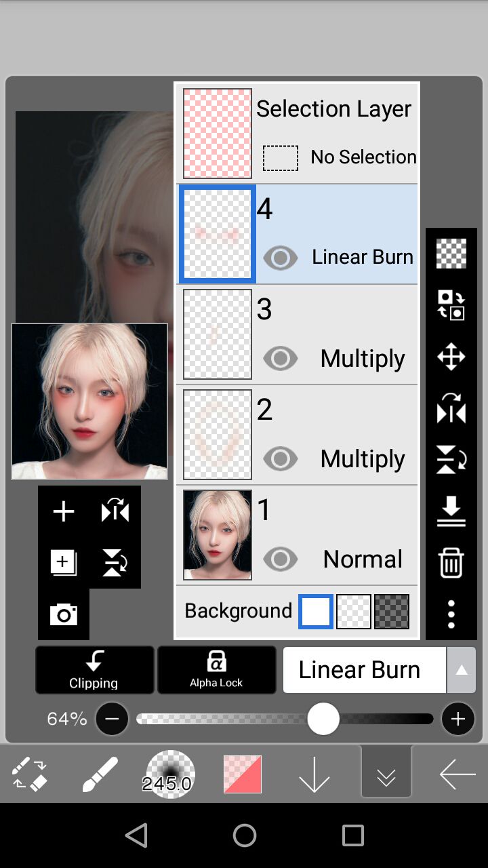The height and width of the screenshot is (868, 488).
Task: Tap layer 2 Multiply label
Action: (363, 458)
